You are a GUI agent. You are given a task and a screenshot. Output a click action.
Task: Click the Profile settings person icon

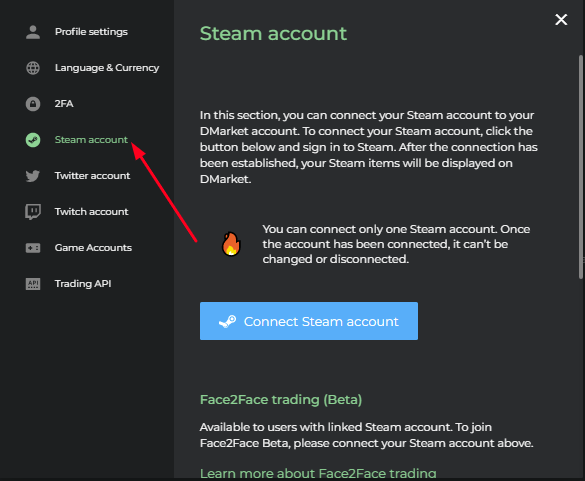point(33,32)
